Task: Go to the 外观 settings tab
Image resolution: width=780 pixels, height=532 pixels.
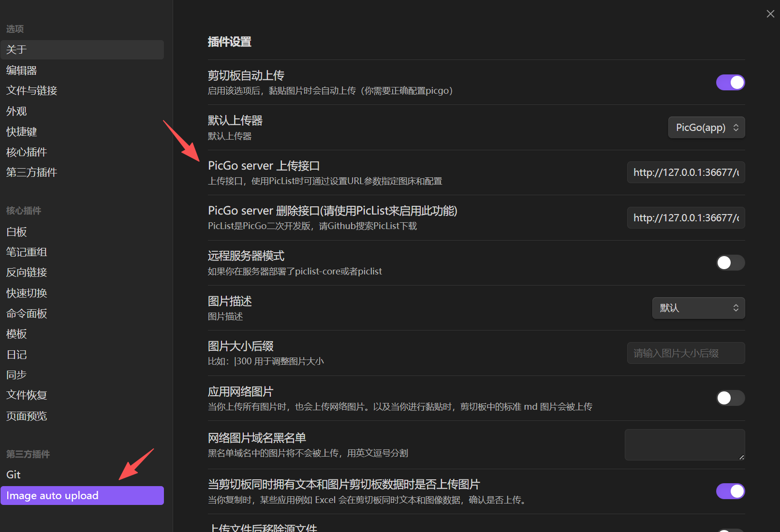Action: click(x=16, y=112)
